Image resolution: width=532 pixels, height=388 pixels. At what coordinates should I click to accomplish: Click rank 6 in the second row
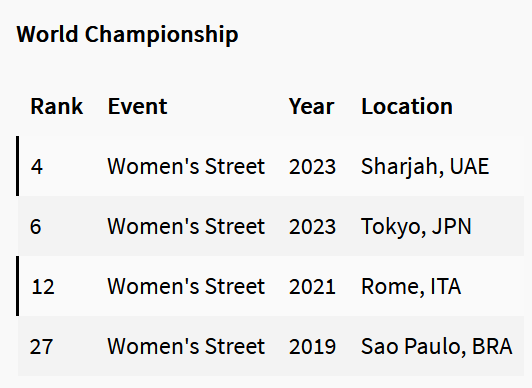[36, 227]
